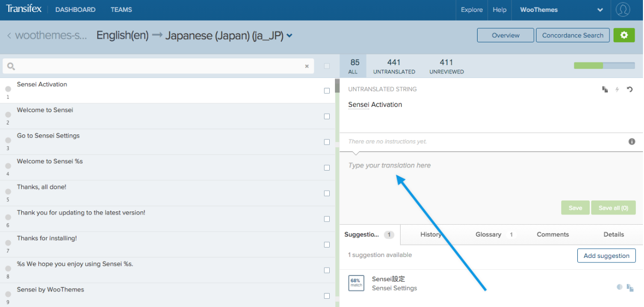Screen dimensions: 644x307
Task: Switch to the History tab
Action: click(x=431, y=234)
